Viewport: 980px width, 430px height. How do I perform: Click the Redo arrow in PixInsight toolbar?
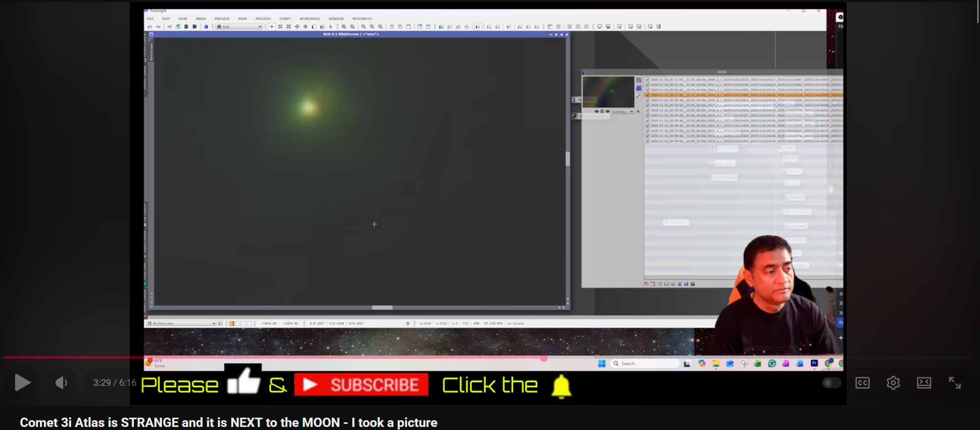pos(158,27)
